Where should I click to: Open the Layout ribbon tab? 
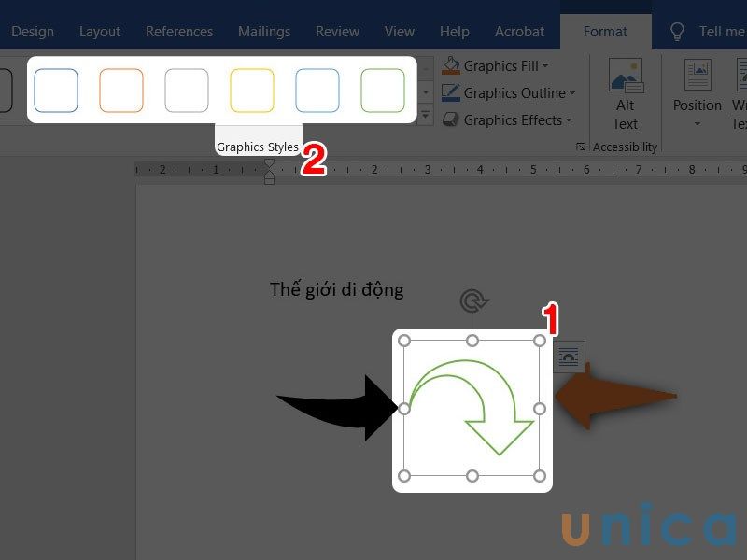(100, 32)
